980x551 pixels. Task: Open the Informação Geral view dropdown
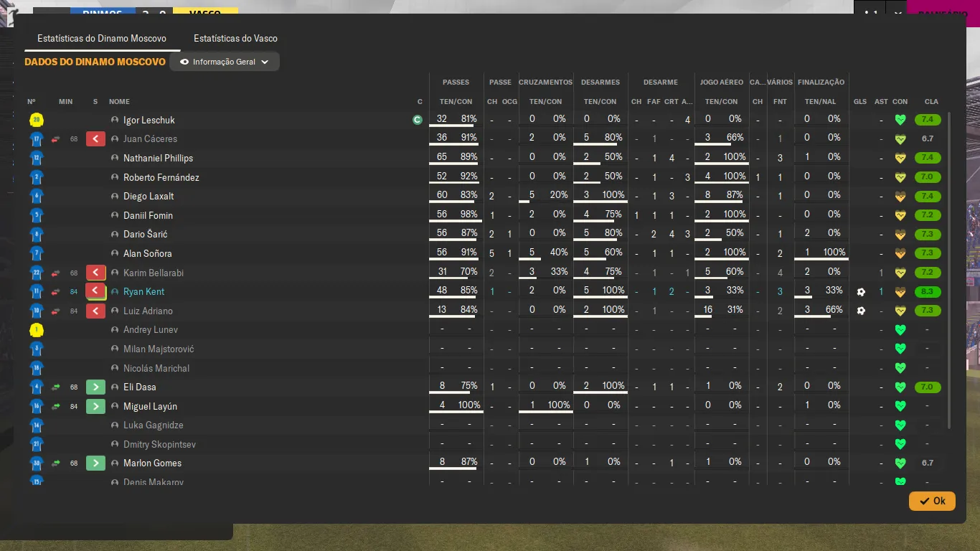(225, 62)
